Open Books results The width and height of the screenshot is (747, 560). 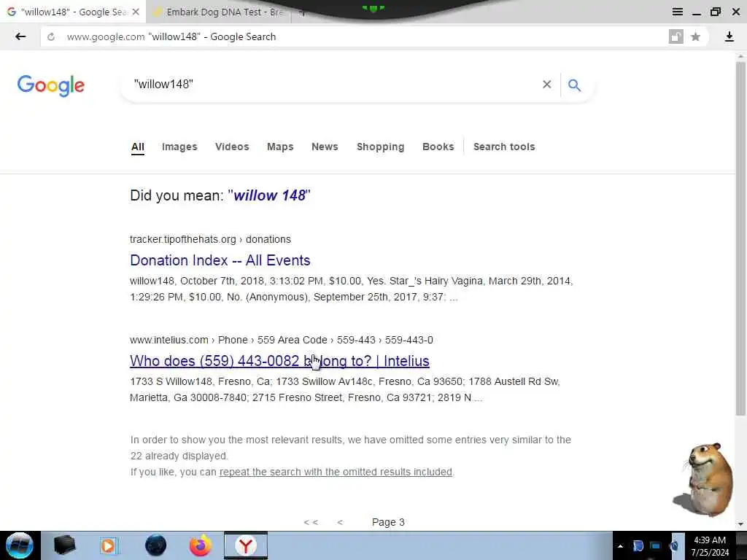coord(438,147)
